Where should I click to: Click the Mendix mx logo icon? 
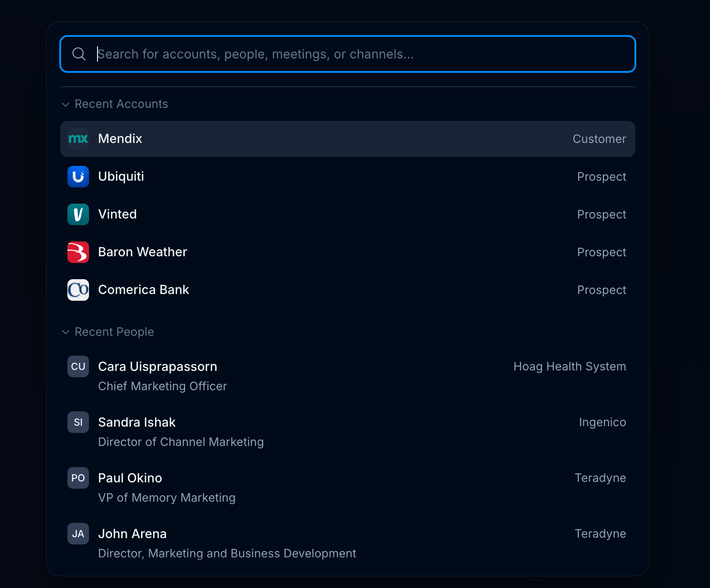78,139
